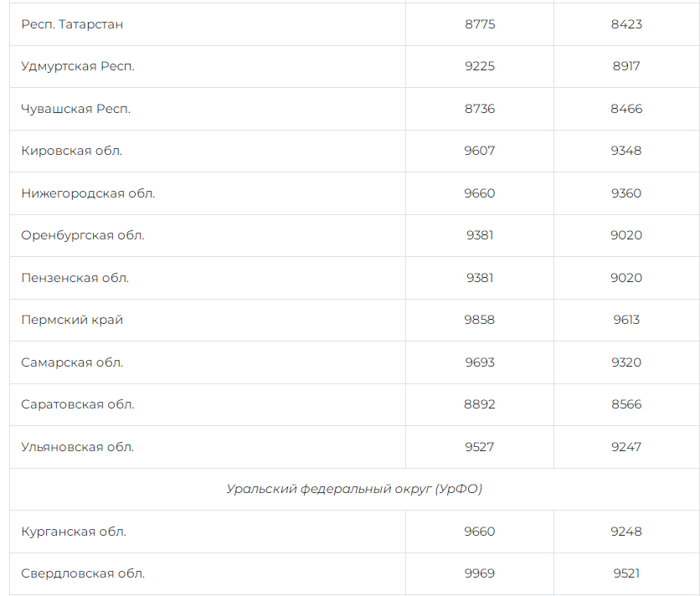Select the Саратовская обл. region name
The width and height of the screenshot is (700, 596).
(78, 404)
